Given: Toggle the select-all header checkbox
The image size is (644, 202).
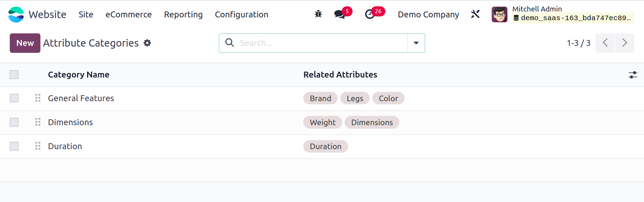Looking at the screenshot, I should pyautogui.click(x=14, y=75).
